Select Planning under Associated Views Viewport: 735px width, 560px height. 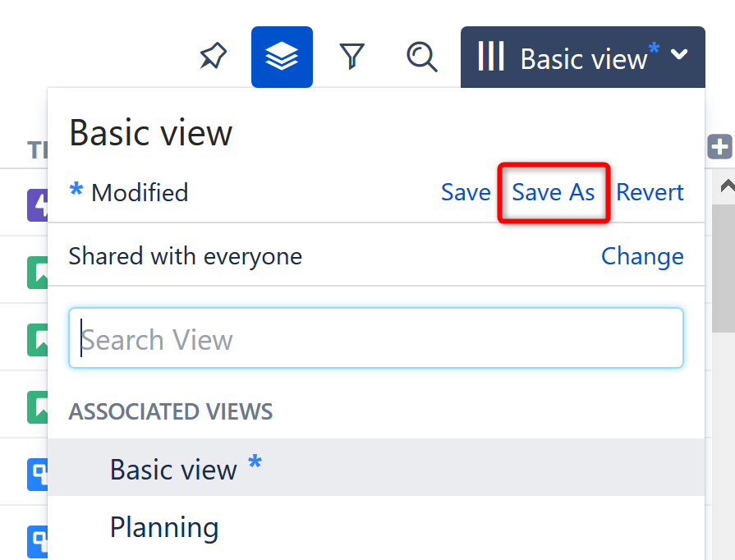[x=164, y=528]
